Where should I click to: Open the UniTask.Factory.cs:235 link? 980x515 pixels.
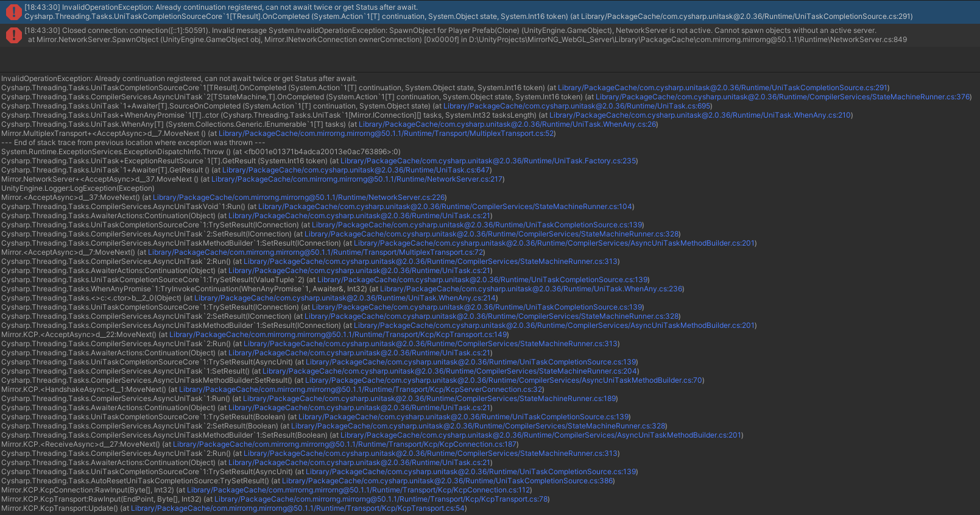point(488,161)
